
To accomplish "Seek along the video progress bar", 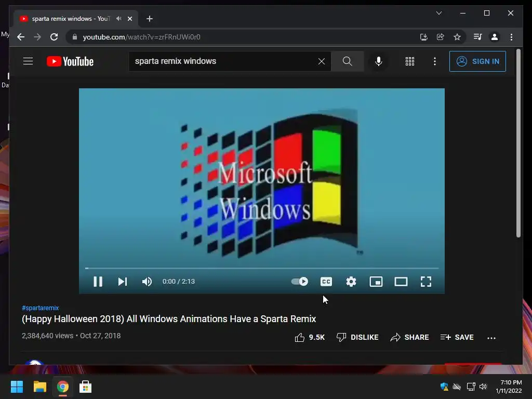I will (x=262, y=268).
